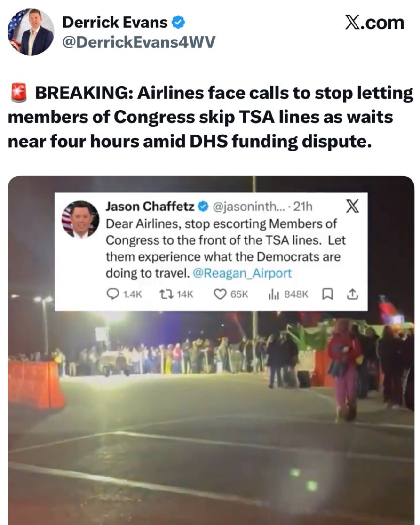This screenshot has width=420, height=525.
Task: Bookmark the quoted tweet
Action: [327, 294]
